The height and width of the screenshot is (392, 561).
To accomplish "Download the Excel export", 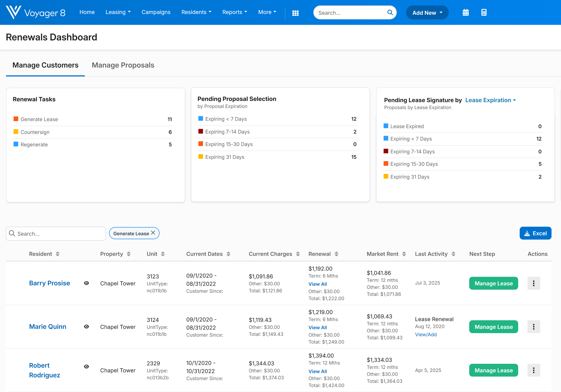I will pos(535,233).
